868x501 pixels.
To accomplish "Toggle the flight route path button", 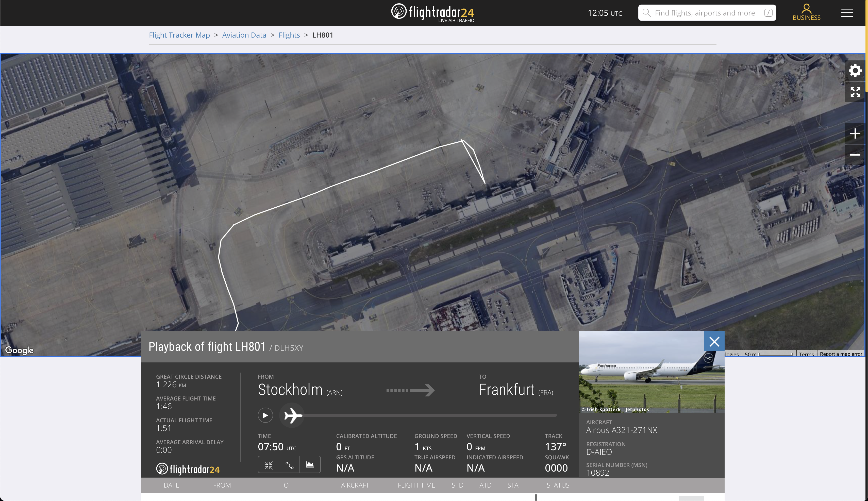I will (289, 465).
